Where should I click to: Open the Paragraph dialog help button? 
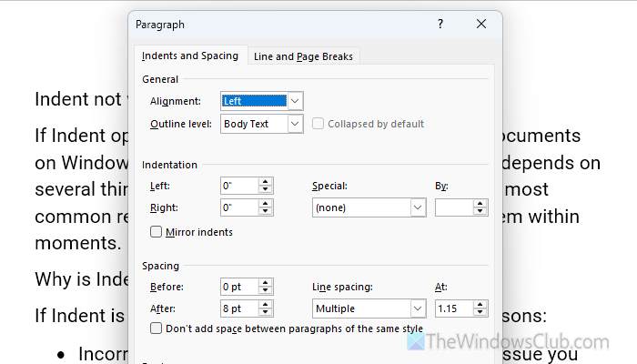pyautogui.click(x=440, y=25)
